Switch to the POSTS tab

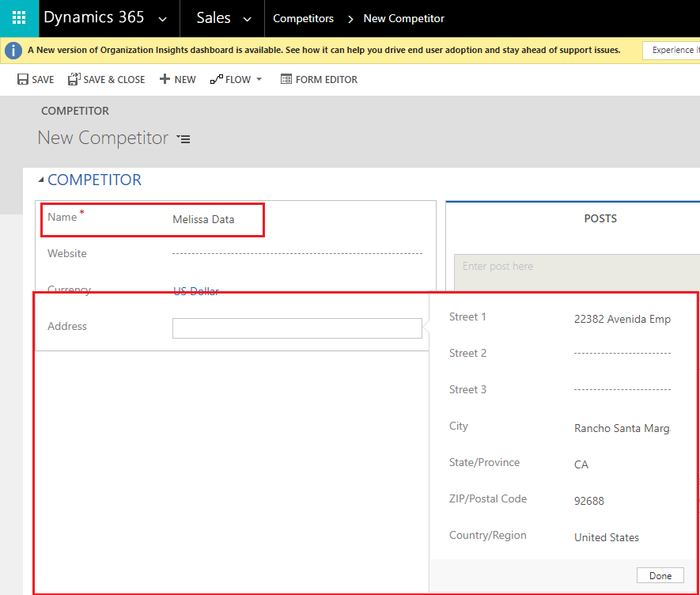(600, 218)
